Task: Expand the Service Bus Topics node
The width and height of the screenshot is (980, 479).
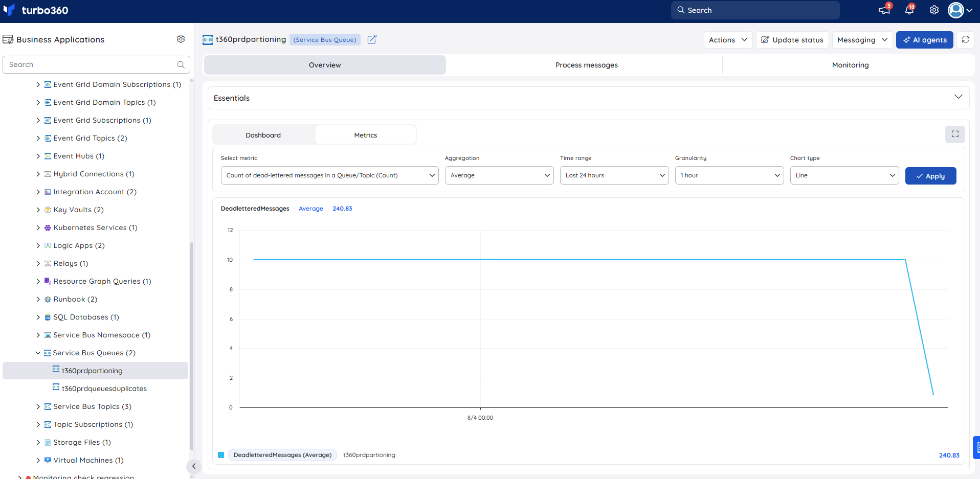Action: pyautogui.click(x=38, y=406)
